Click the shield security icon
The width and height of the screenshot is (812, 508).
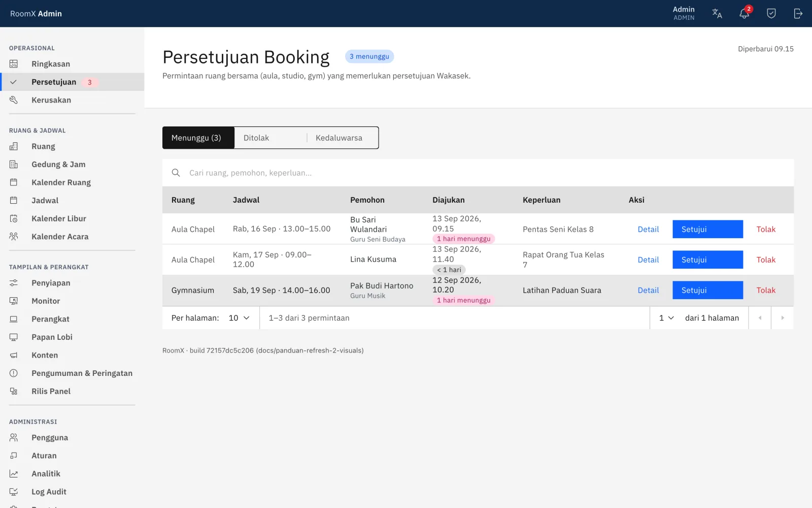point(771,14)
